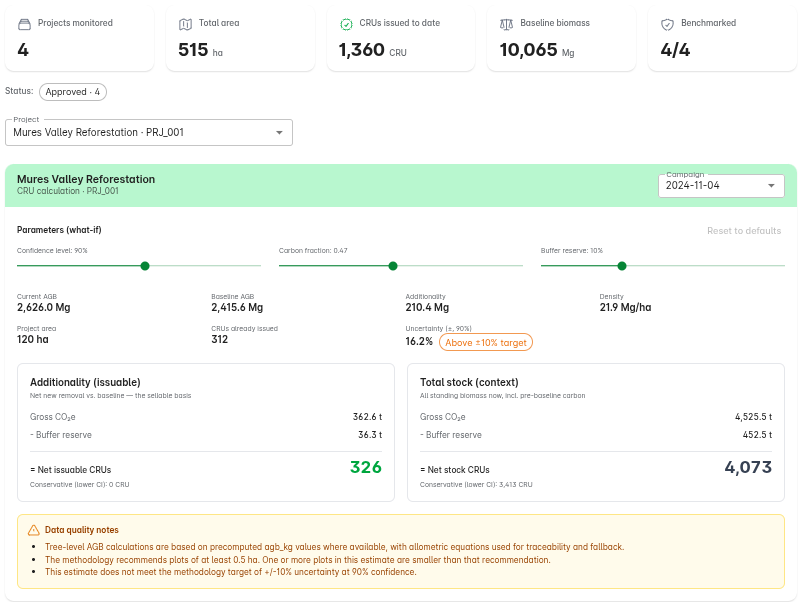The image size is (812, 602).
Task: Click the total stock Gross CO₂e 4,525.5 t
Action: [753, 417]
